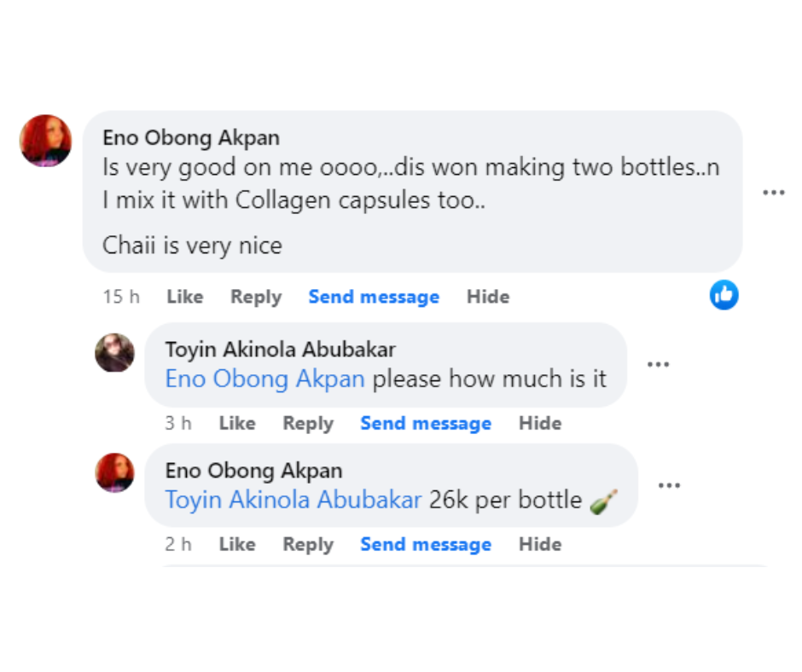
Task: Click the blue Toyin Akinola Abubakar mention link
Action: pos(293,500)
